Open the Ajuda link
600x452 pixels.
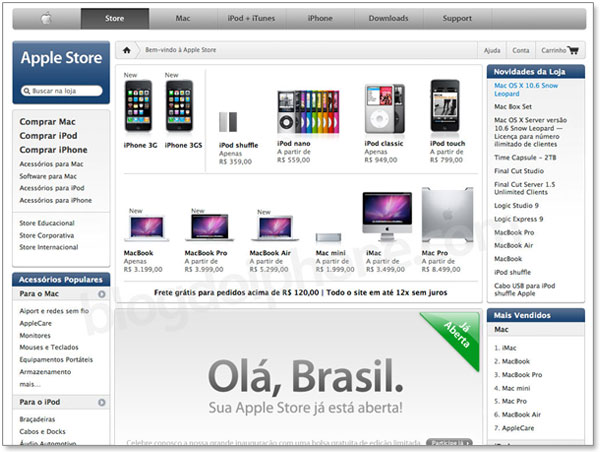point(492,50)
